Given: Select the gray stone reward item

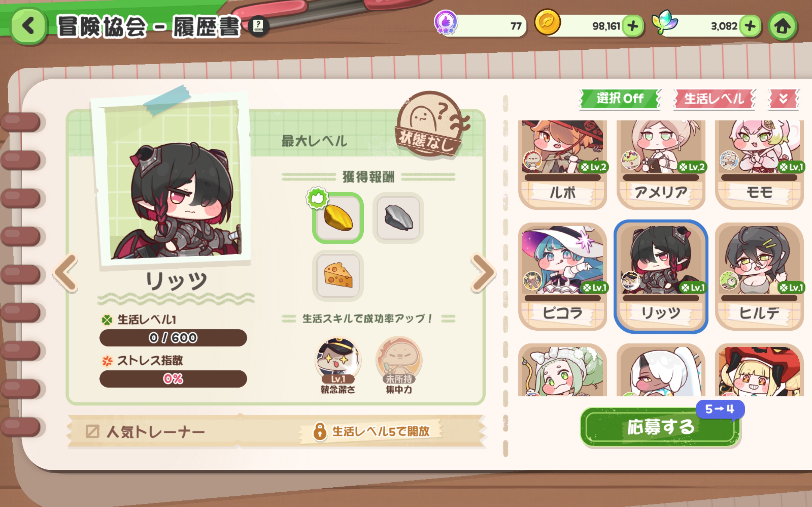Looking at the screenshot, I should 398,218.
